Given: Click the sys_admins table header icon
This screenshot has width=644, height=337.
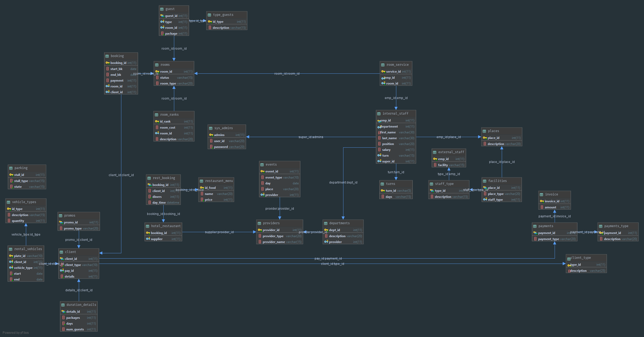Looking at the screenshot, I should point(211,128).
